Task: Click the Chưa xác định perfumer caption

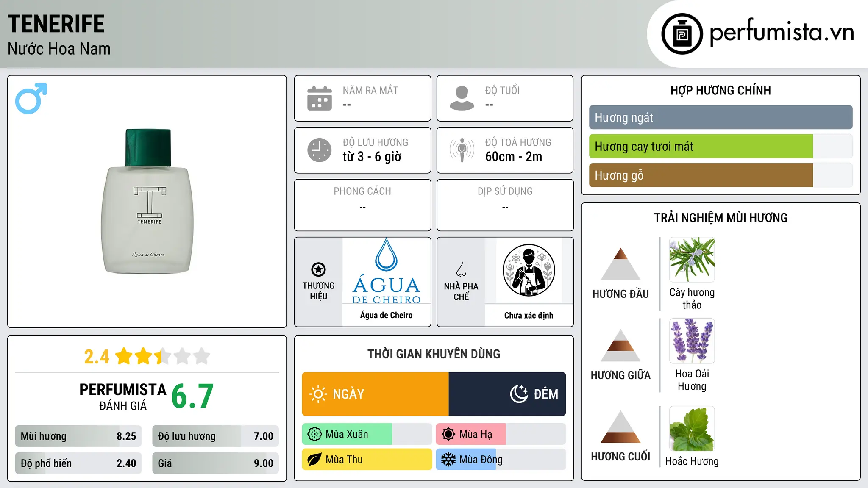Action: [x=529, y=315]
